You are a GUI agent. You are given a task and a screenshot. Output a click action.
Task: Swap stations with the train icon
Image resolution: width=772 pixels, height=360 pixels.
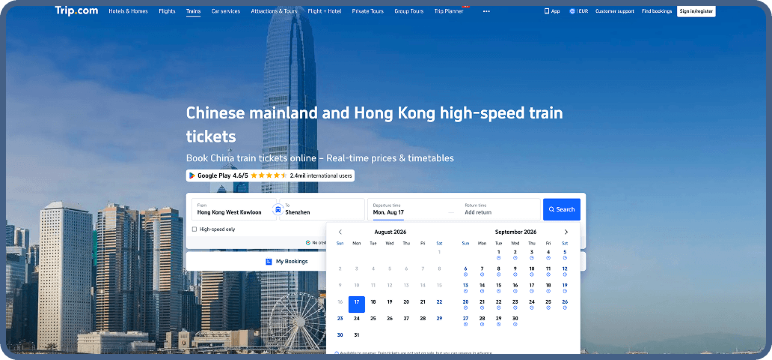pos(278,210)
